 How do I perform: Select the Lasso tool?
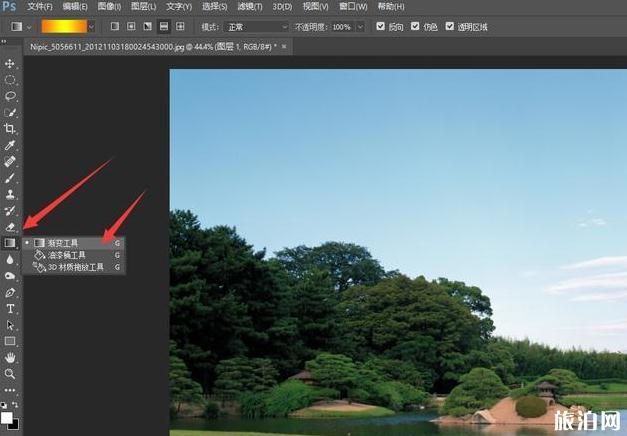(x=10, y=96)
